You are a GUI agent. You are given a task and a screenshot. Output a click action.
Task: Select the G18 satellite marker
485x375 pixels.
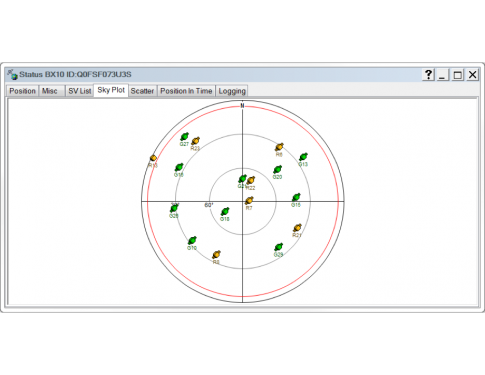(x=225, y=212)
